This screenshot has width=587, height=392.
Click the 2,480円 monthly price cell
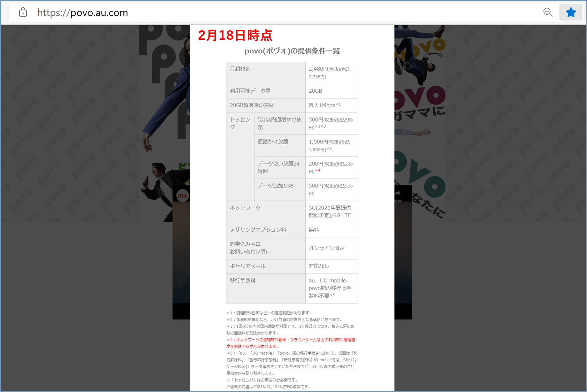click(x=331, y=73)
